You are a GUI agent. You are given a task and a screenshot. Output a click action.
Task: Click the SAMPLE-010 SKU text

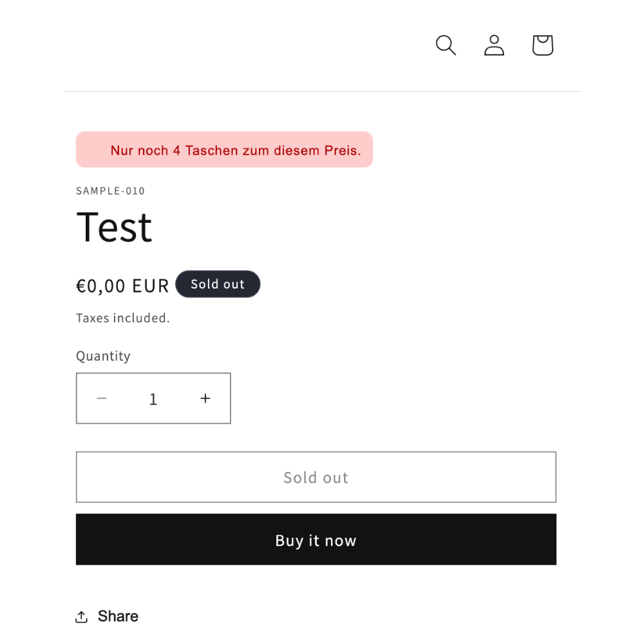pyautogui.click(x=111, y=191)
